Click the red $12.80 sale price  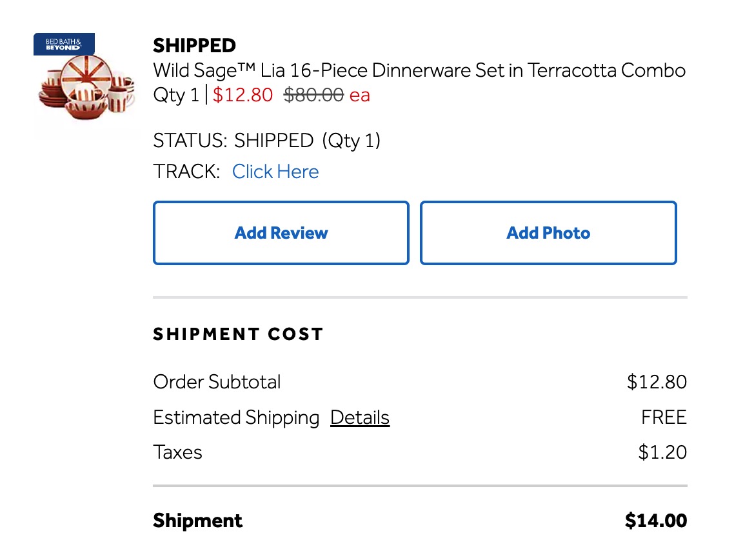(x=243, y=95)
